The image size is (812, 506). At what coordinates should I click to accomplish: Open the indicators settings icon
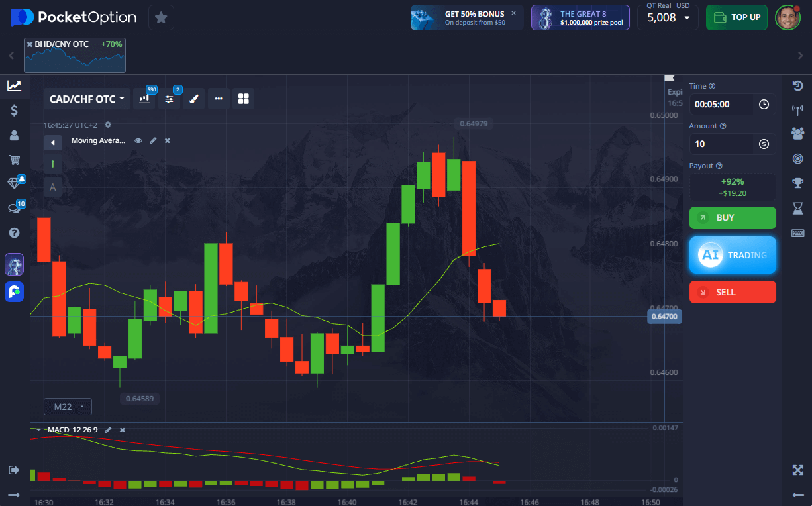(x=169, y=99)
